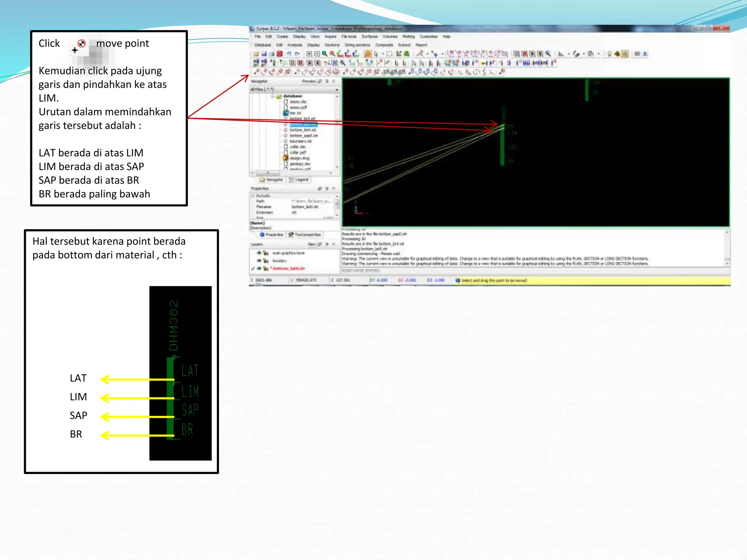Select boundary.str in the file tree
Screen dimensions: 747x560
pos(301,141)
